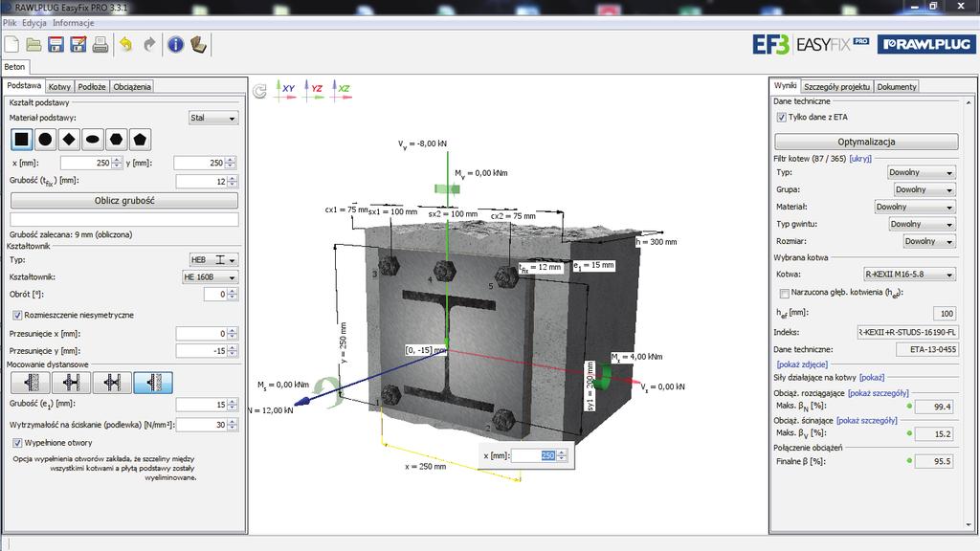Open the blue information icon
Screen dimensions: 980x551
point(176,44)
